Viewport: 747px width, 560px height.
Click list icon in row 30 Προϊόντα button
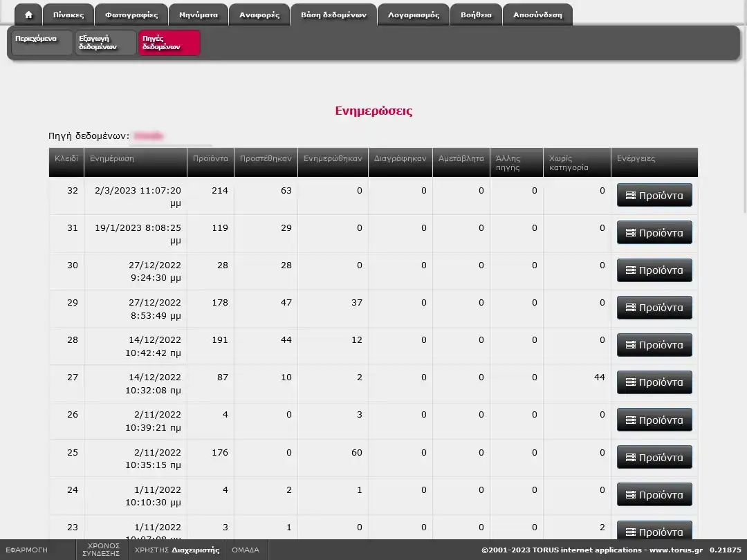(630, 270)
